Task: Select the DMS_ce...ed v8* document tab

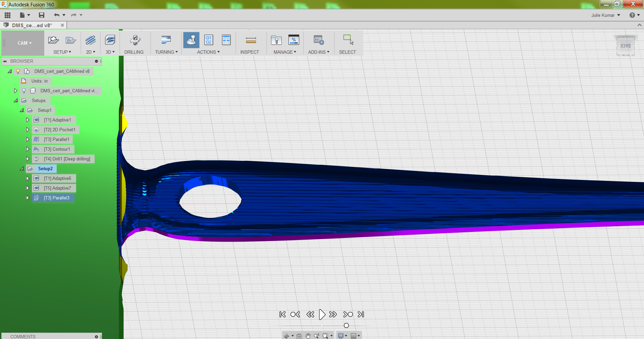Action: coord(32,25)
